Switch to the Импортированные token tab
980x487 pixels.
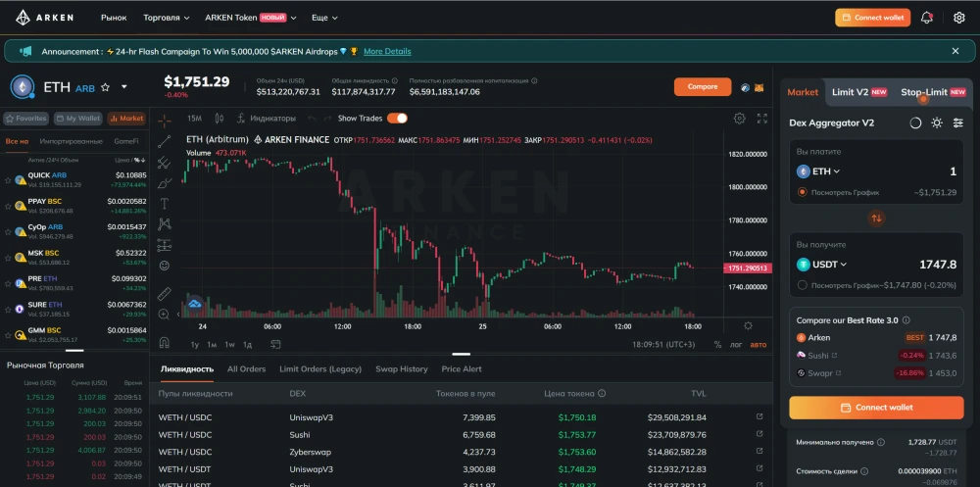pyautogui.click(x=72, y=141)
